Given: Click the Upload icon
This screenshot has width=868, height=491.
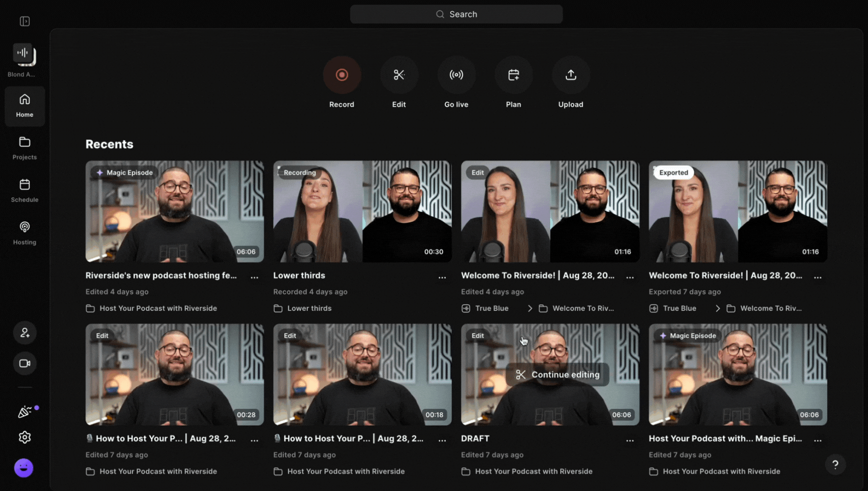Looking at the screenshot, I should coord(571,75).
